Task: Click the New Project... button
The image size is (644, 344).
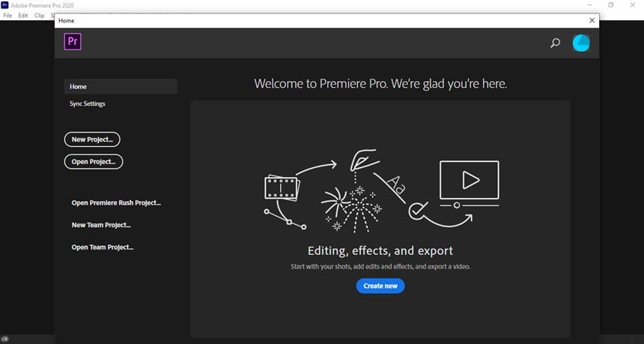Action: tap(92, 139)
